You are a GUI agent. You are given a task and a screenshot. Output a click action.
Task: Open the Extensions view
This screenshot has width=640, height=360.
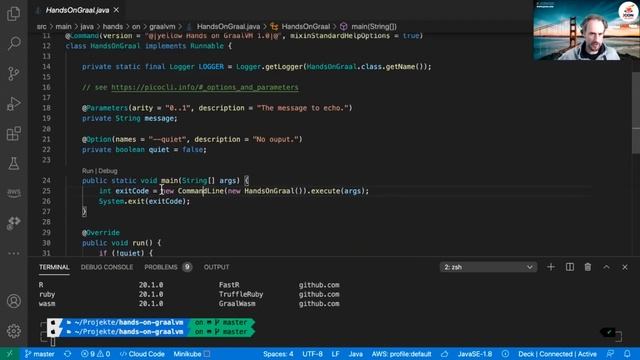click(x=13, y=133)
